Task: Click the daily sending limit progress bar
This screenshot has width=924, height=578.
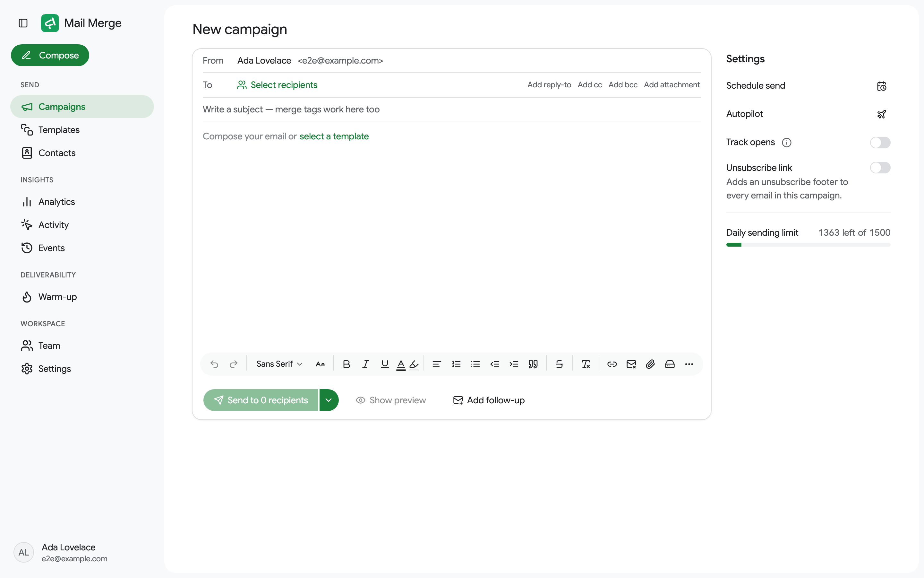Action: tap(808, 245)
